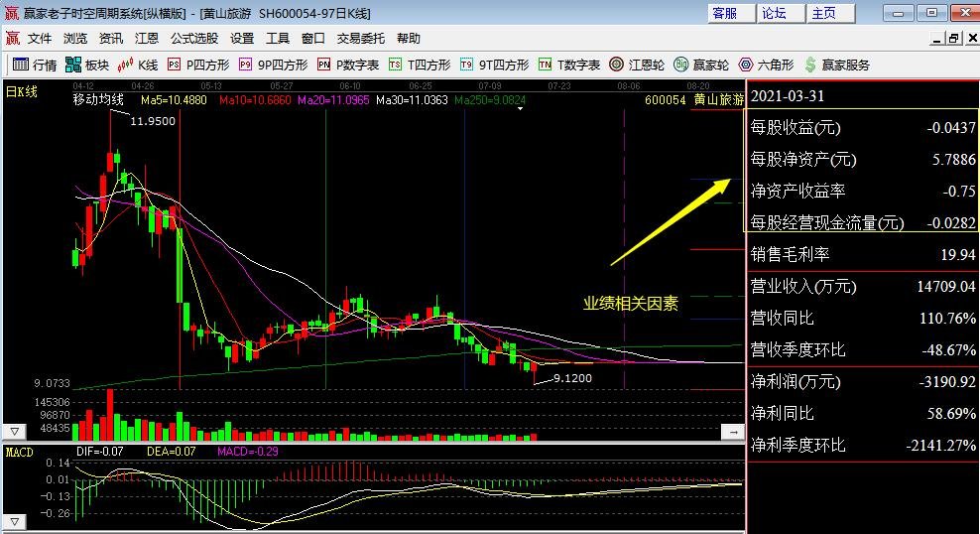Click the 每股经营现金流量(元) row
980x534 pixels.
tap(863, 222)
